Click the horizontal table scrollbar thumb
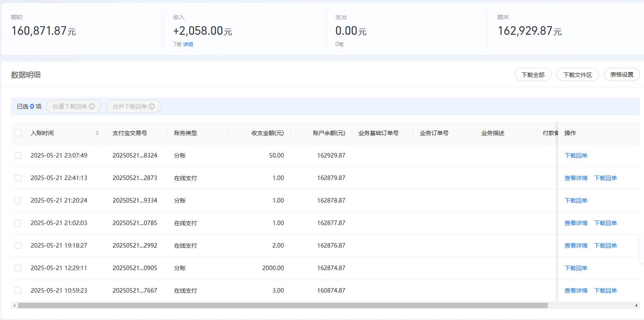This screenshot has height=320, width=644. point(283,305)
